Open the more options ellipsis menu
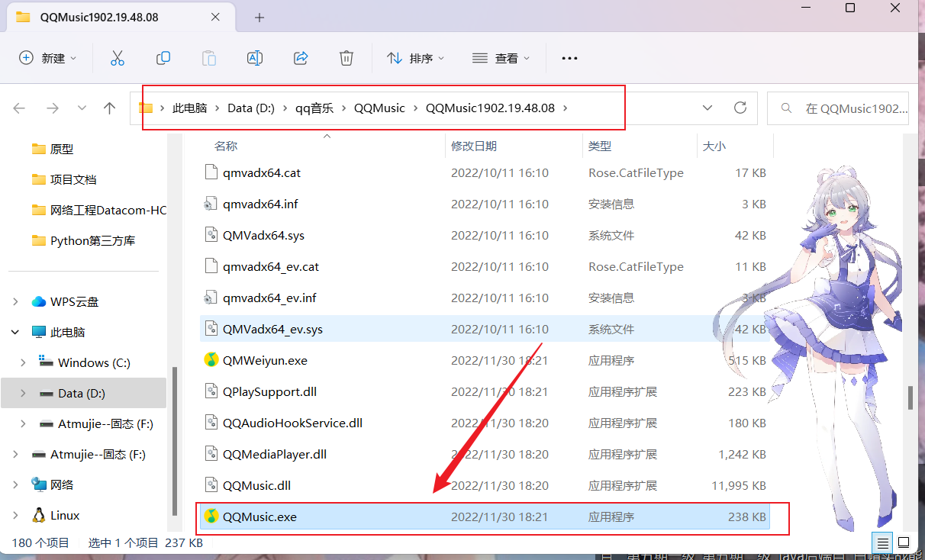925x560 pixels. click(x=569, y=58)
